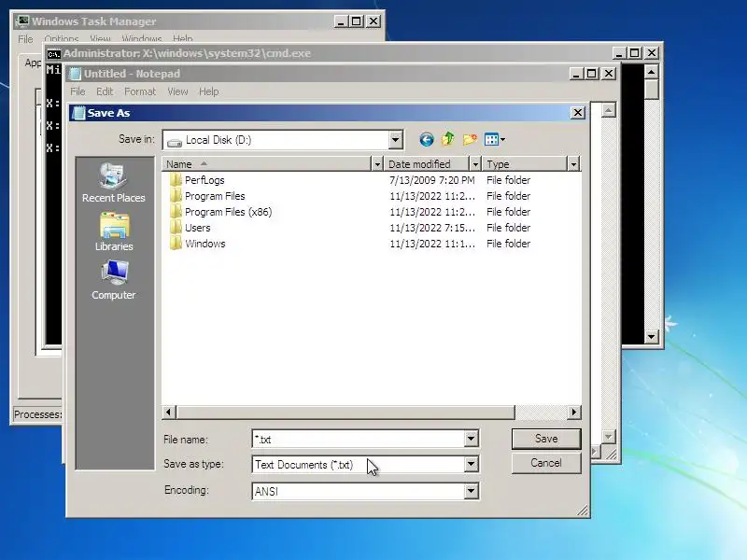The height and width of the screenshot is (560, 747).
Task: Click Notepad vertical scroll up arrow
Action: pyautogui.click(x=609, y=110)
